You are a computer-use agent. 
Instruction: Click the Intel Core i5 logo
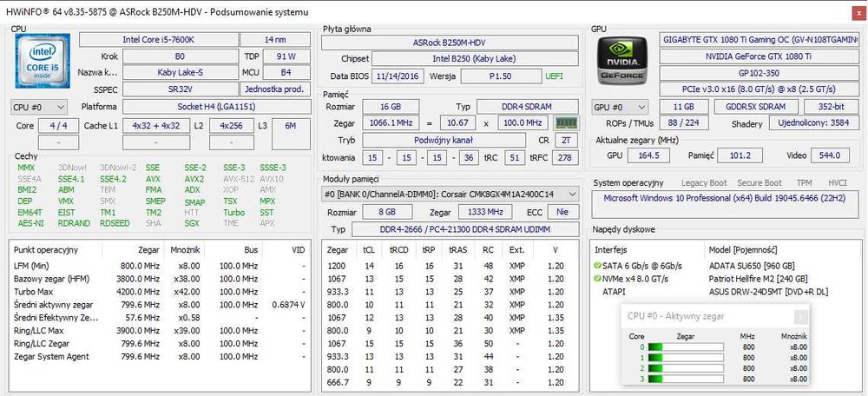(x=43, y=61)
